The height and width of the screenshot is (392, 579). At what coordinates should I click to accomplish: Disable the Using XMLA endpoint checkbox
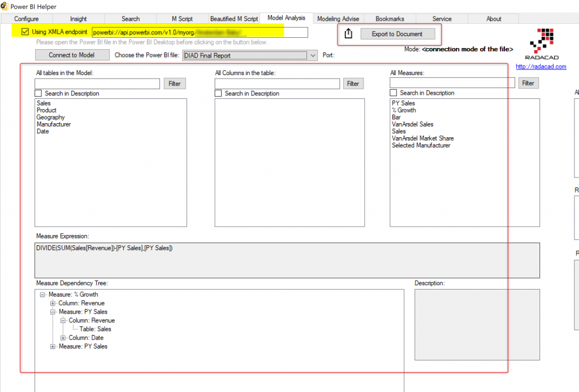click(x=24, y=32)
